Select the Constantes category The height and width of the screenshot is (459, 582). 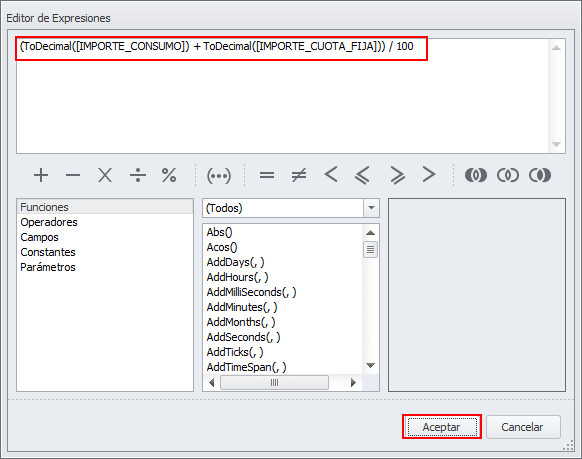(x=105, y=252)
